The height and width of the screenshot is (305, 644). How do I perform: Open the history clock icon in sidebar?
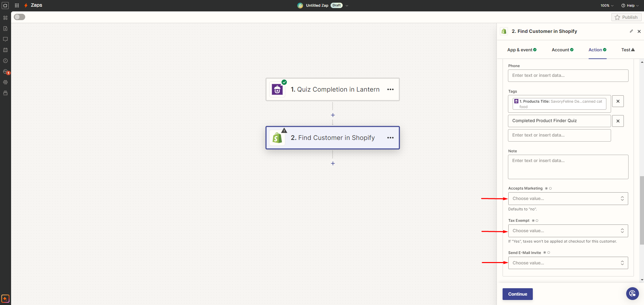coord(5,61)
